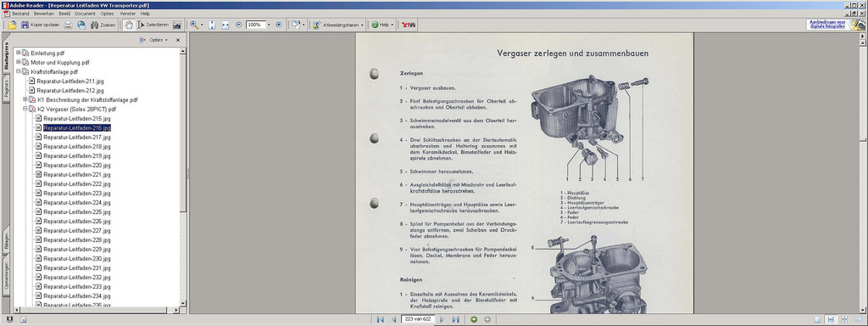The width and height of the screenshot is (868, 326).
Task: Open bookmarks Opties dropdown
Action: click(x=159, y=40)
